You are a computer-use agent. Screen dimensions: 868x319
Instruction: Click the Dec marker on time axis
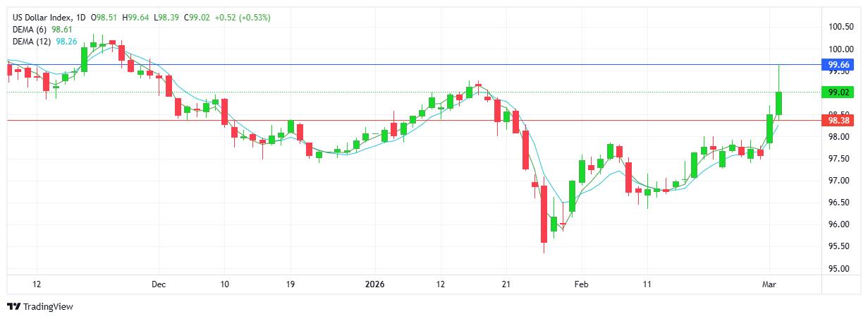(158, 284)
